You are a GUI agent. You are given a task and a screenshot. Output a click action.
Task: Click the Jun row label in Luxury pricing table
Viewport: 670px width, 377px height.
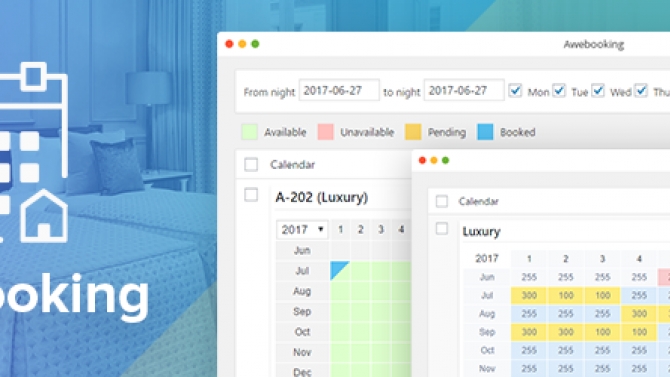(487, 277)
